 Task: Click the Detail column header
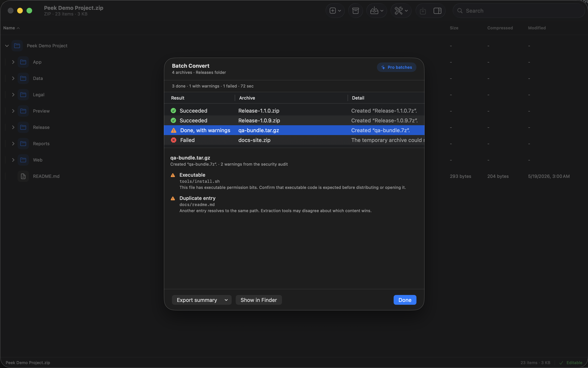pyautogui.click(x=358, y=98)
